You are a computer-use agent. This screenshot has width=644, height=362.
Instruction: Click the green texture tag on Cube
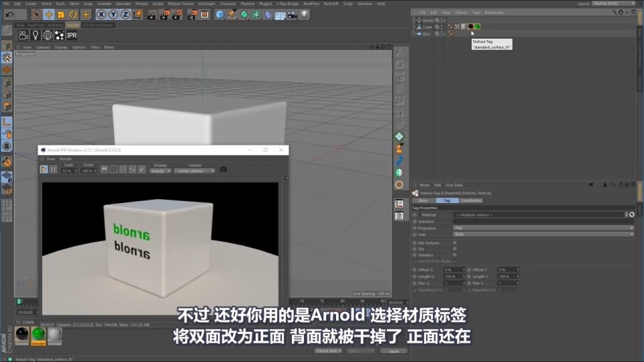(477, 26)
